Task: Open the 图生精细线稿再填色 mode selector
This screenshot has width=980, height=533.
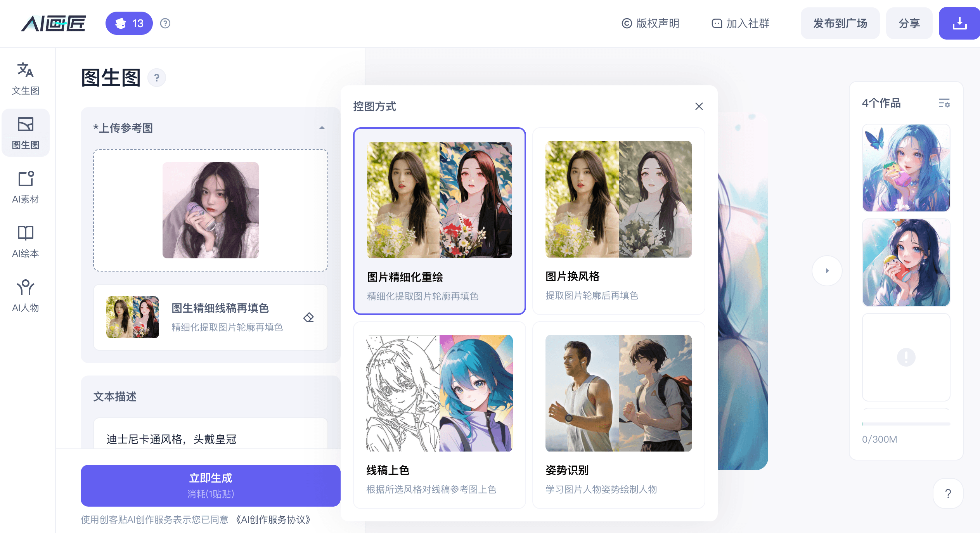Action: 211,317
